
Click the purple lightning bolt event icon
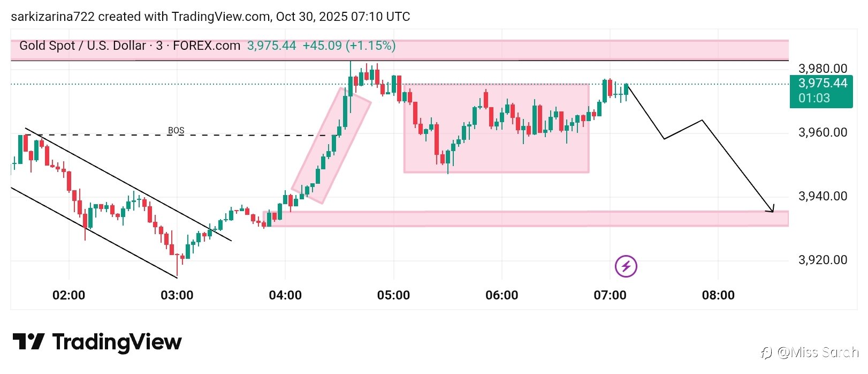tap(626, 266)
